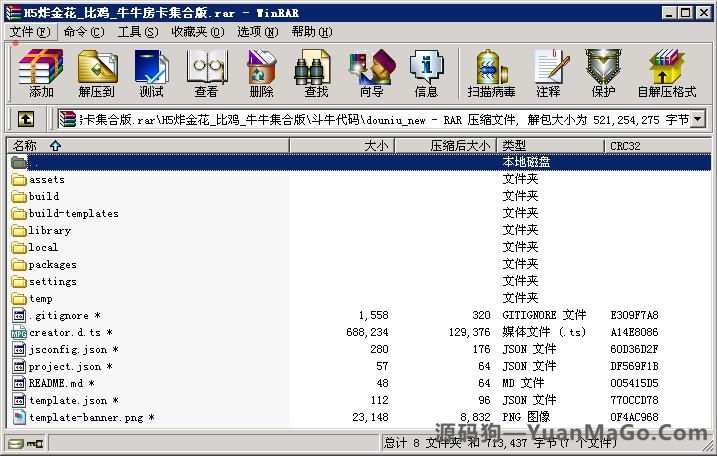Click CRC32 value 60D36D2F
Image resolution: width=717 pixels, height=456 pixels.
point(634,349)
